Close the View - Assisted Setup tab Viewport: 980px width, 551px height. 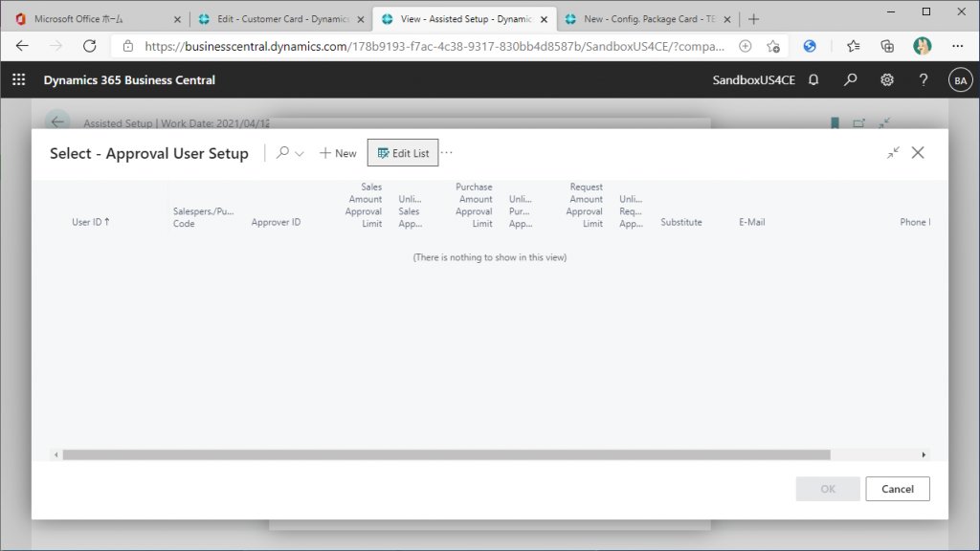(x=544, y=19)
